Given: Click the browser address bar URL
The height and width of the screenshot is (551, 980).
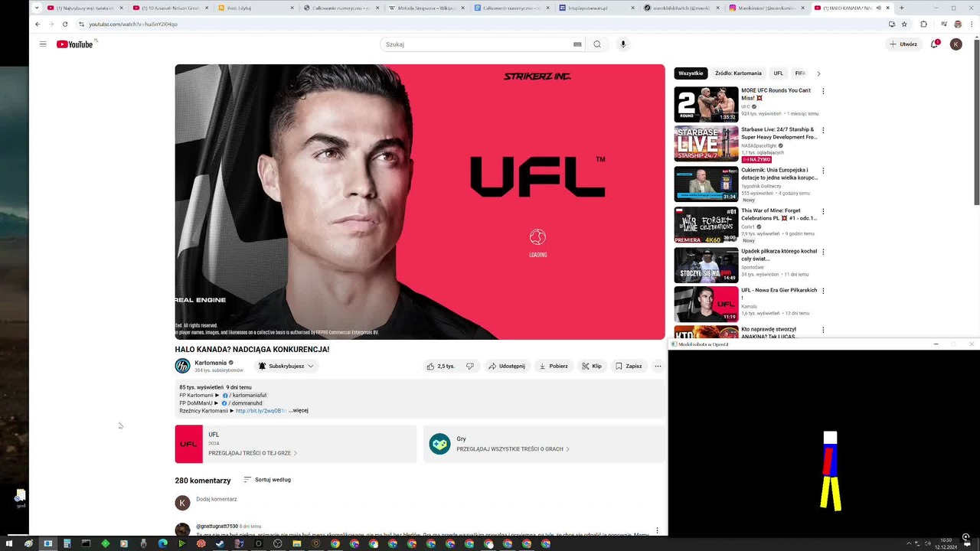Looking at the screenshot, I should [x=133, y=24].
